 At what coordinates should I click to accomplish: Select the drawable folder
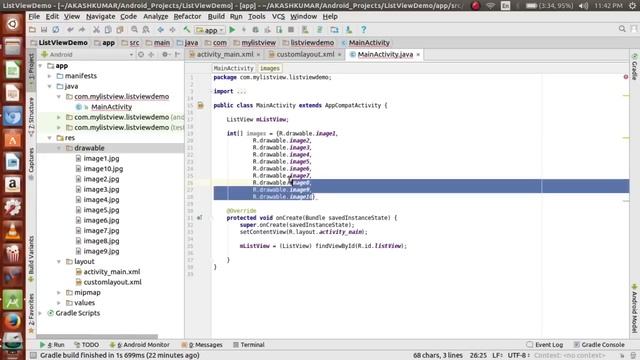pos(89,148)
